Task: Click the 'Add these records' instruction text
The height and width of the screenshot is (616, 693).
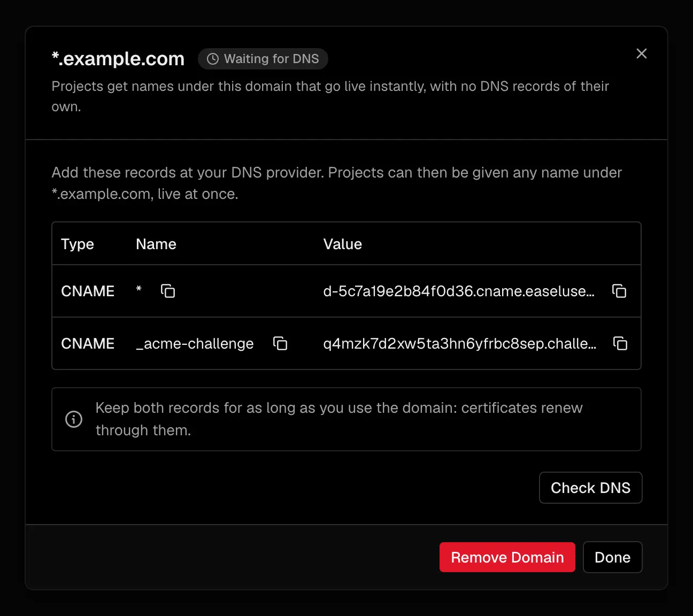Action: click(337, 183)
